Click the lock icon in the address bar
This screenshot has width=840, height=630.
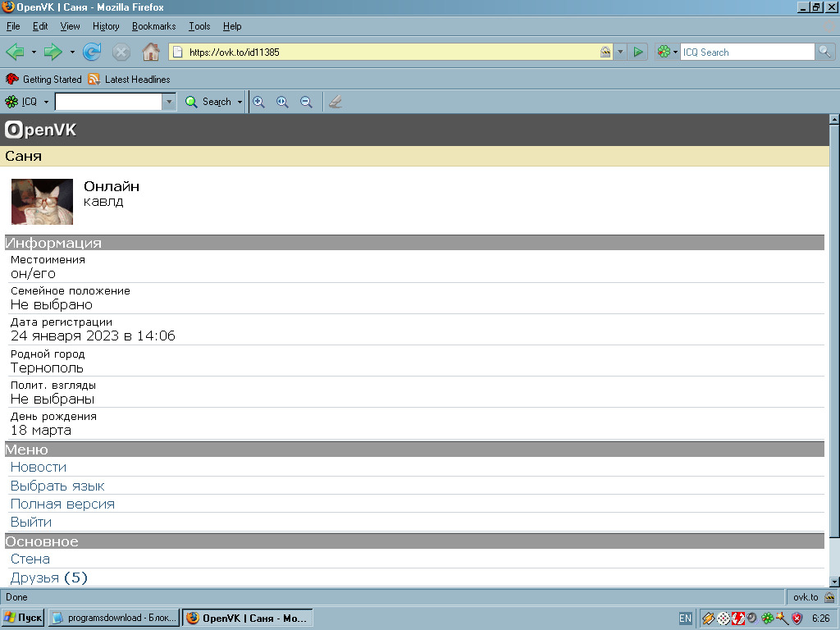(x=605, y=52)
